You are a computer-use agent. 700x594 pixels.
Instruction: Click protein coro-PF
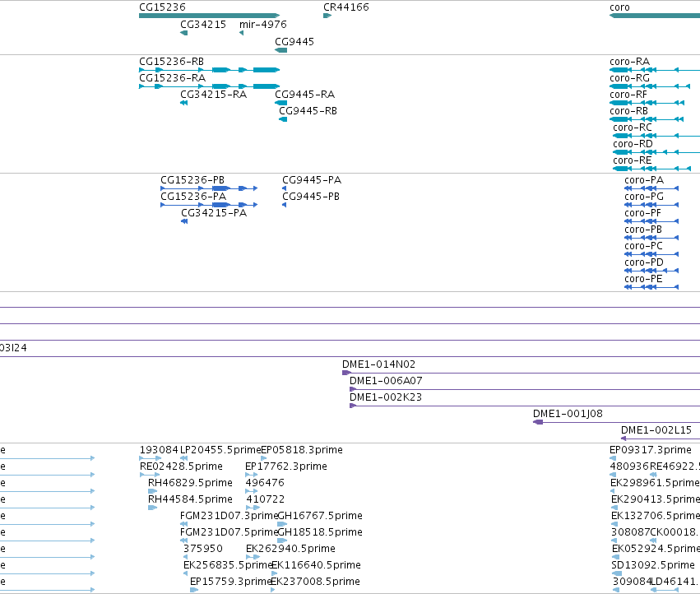tap(651, 221)
